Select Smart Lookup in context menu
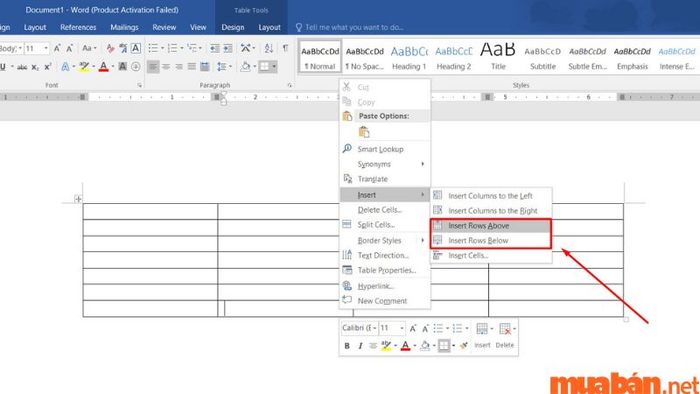This screenshot has width=700, height=394. [385, 149]
